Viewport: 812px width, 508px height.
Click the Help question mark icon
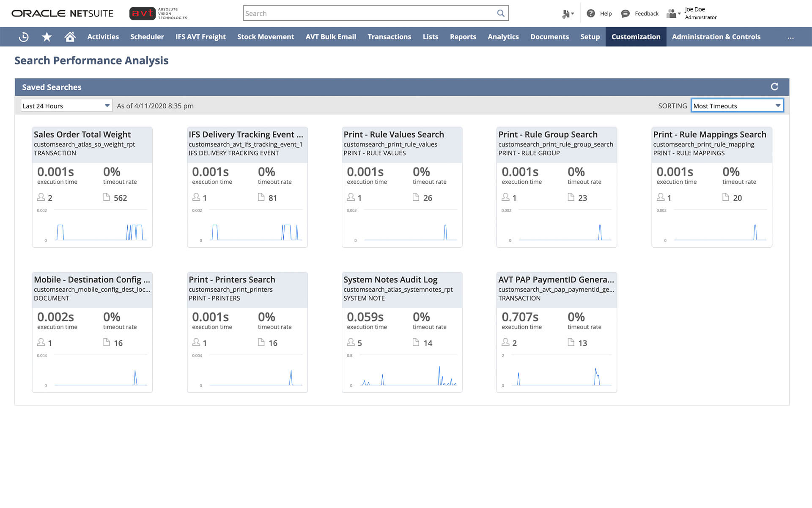tap(591, 14)
